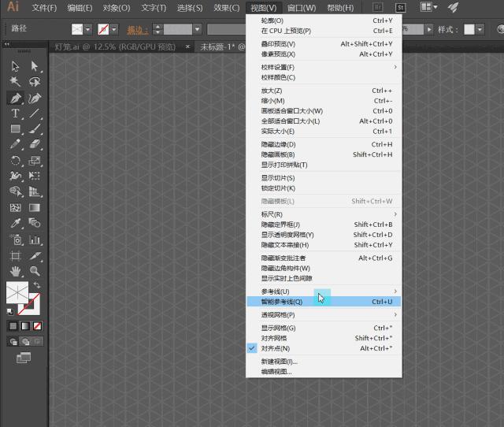Select the Pen tool
This screenshot has height=427, width=504.
pyautogui.click(x=15, y=98)
